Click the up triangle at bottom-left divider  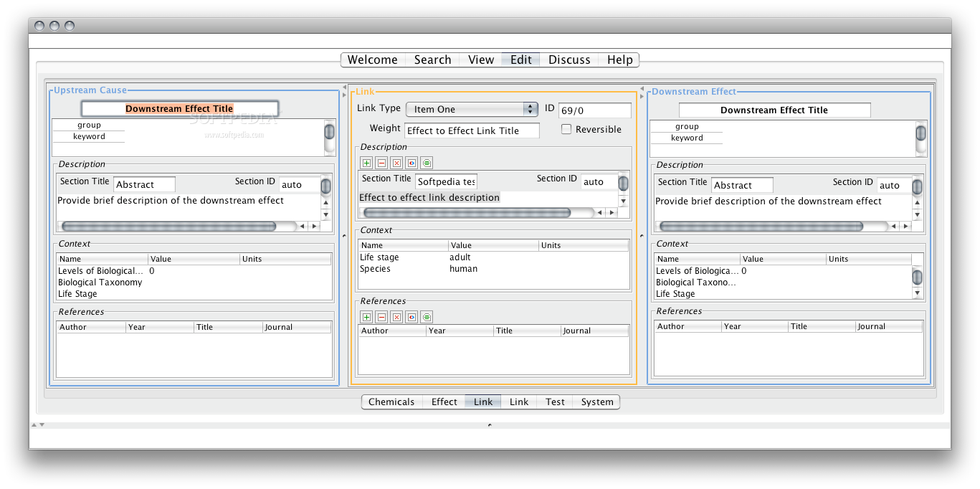point(33,424)
